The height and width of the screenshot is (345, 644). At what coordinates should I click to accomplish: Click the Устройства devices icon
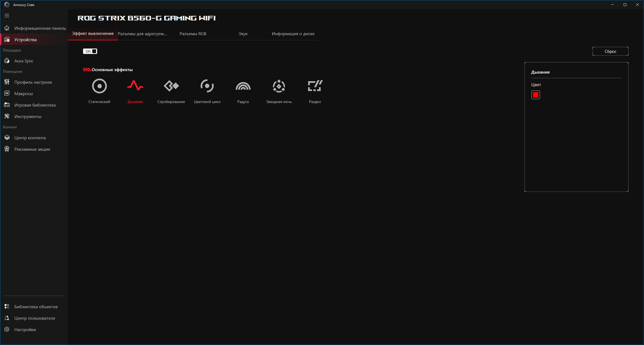tap(7, 40)
